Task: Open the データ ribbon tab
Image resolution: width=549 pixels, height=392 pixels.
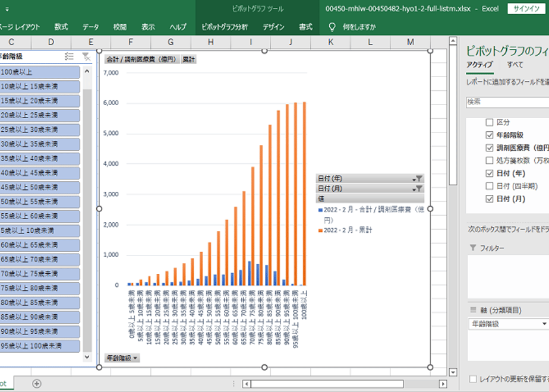Action: tap(91, 27)
